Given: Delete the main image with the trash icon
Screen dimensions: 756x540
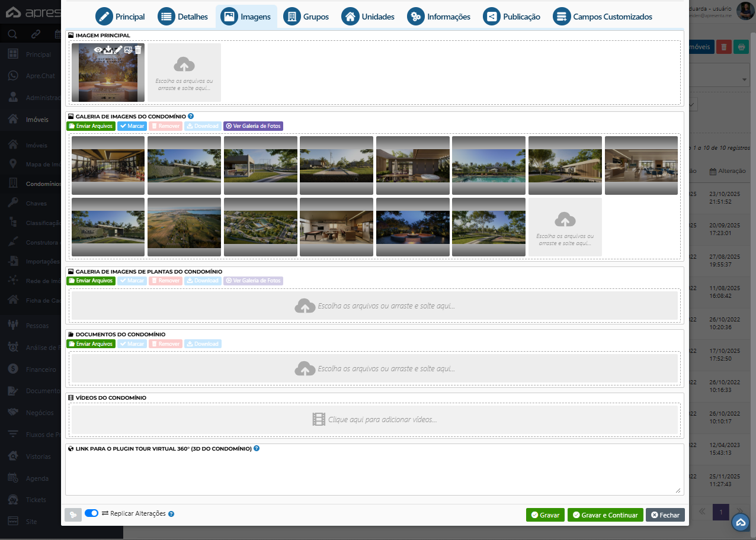Looking at the screenshot, I should point(138,50).
